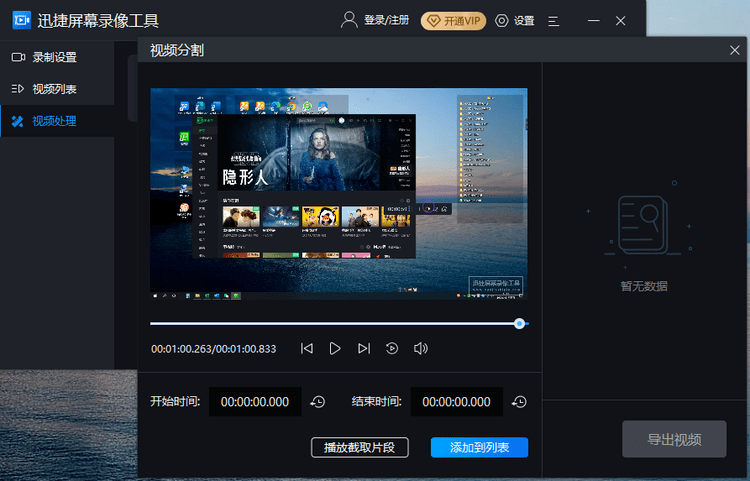The width and height of the screenshot is (750, 481).
Task: Switch to 视频列表 tab
Action: 57,89
